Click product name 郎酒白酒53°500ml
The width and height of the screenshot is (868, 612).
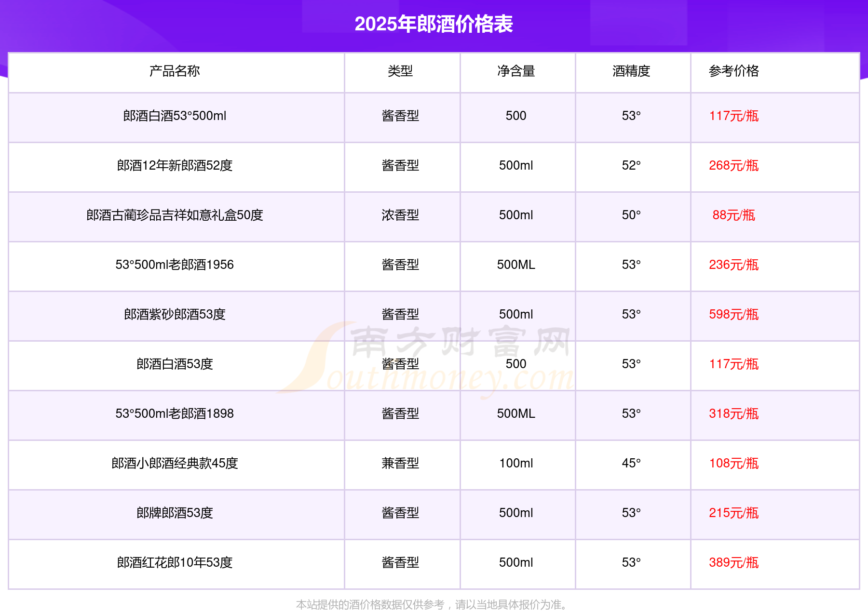click(x=175, y=116)
